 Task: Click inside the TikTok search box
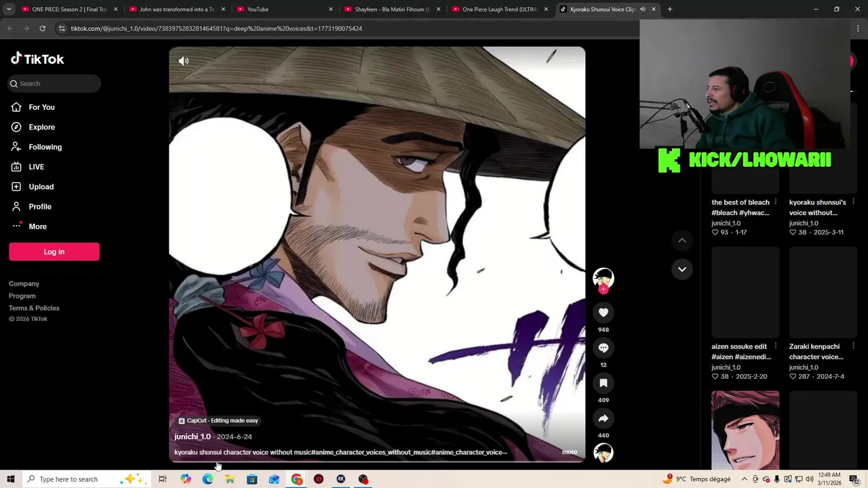[x=54, y=83]
